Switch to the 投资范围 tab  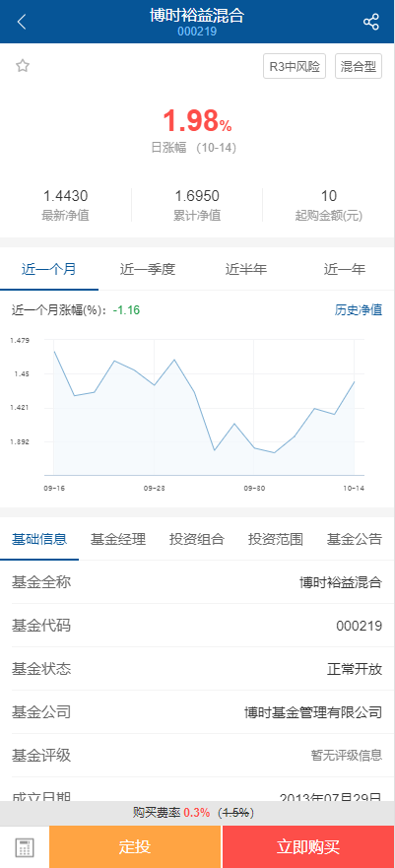276,539
